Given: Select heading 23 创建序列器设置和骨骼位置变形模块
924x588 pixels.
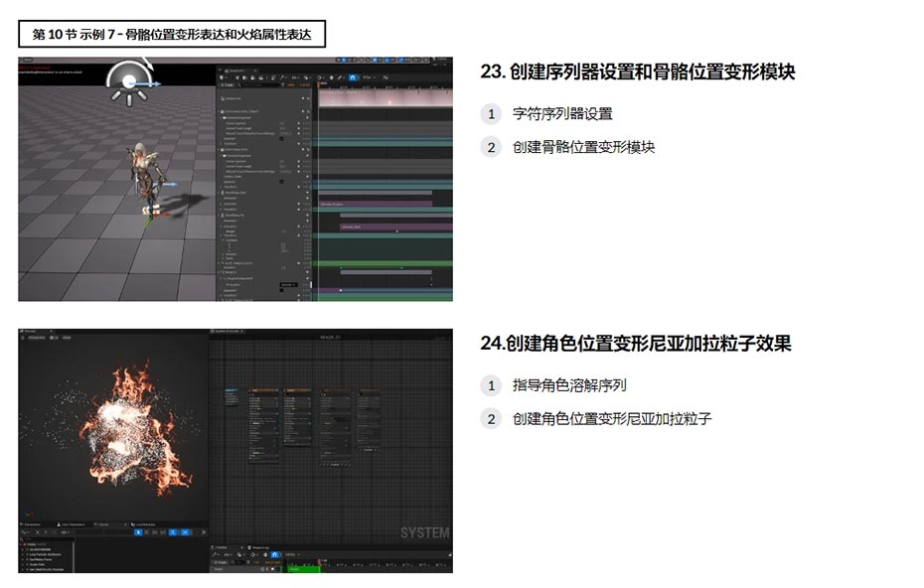Looking at the screenshot, I should (x=638, y=72).
